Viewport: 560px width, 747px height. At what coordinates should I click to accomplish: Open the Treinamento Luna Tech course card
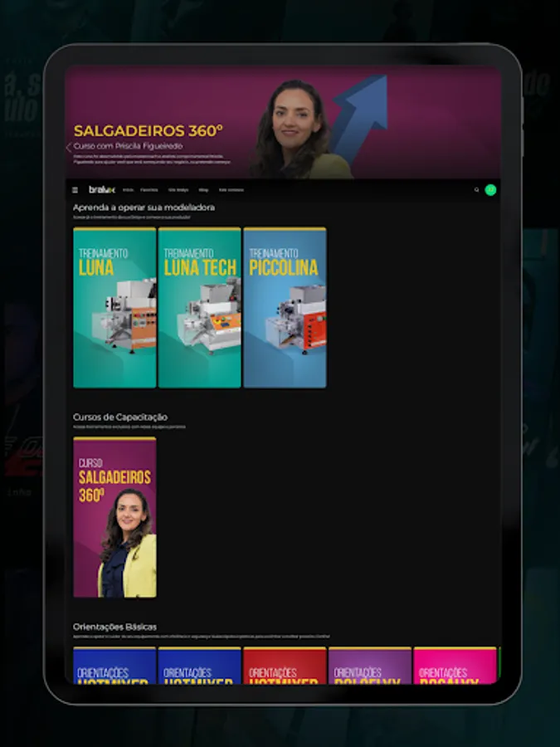pyautogui.click(x=199, y=308)
